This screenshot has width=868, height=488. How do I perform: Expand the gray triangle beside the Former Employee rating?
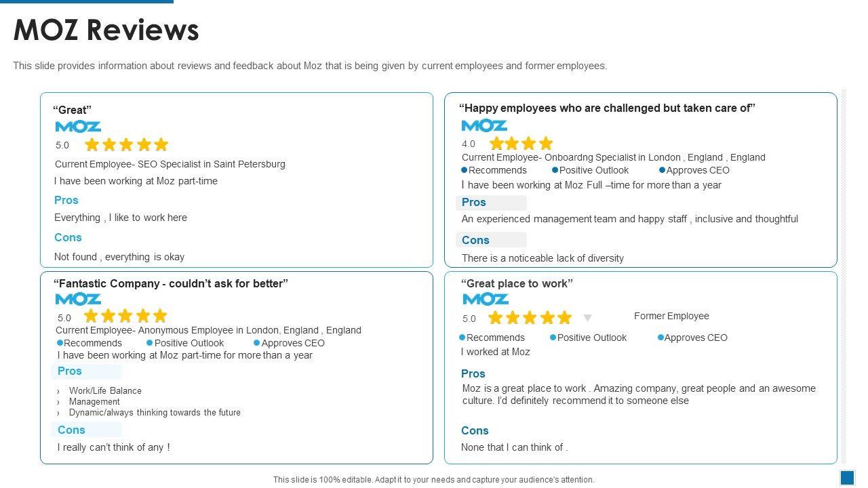pos(588,318)
